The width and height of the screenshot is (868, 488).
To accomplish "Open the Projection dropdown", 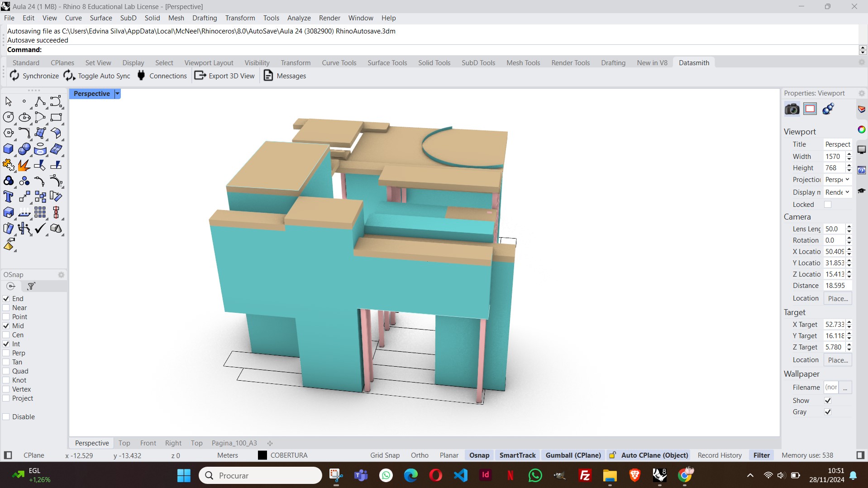I will 837,180.
